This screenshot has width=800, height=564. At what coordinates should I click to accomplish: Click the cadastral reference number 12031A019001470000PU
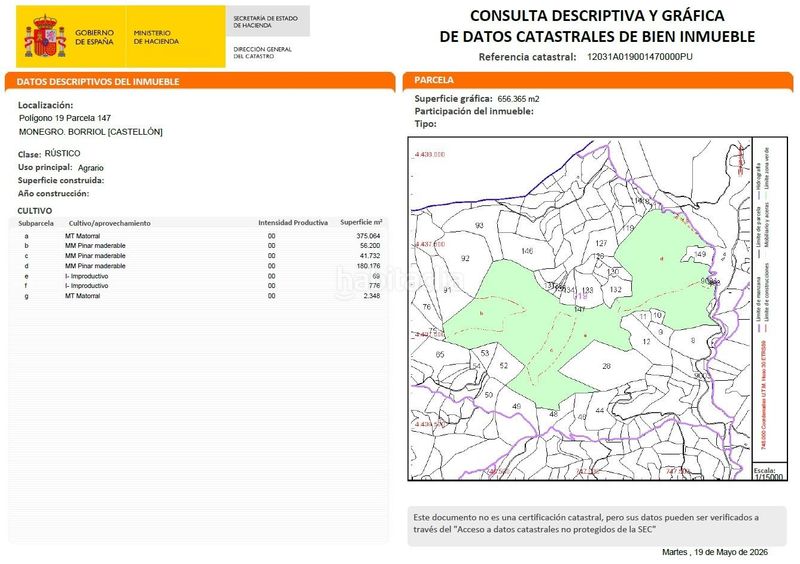coord(640,57)
